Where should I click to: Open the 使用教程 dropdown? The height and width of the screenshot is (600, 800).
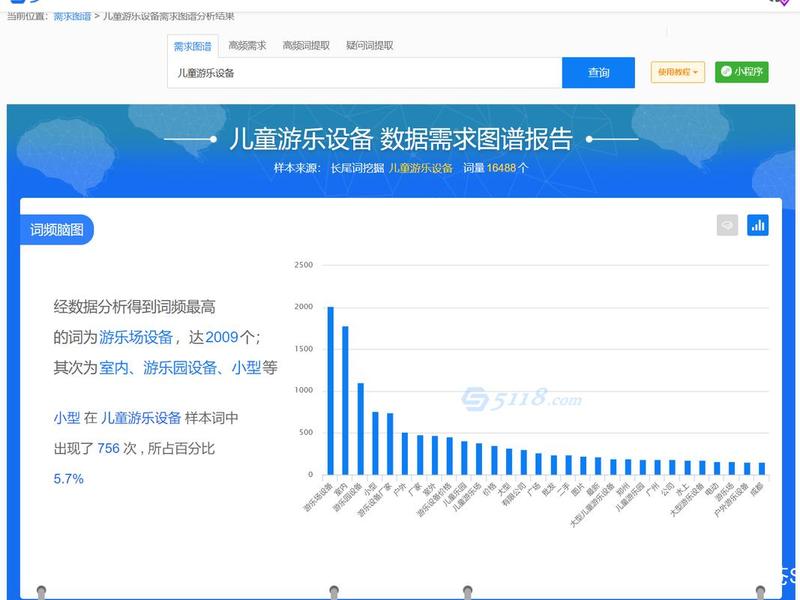[x=678, y=72]
